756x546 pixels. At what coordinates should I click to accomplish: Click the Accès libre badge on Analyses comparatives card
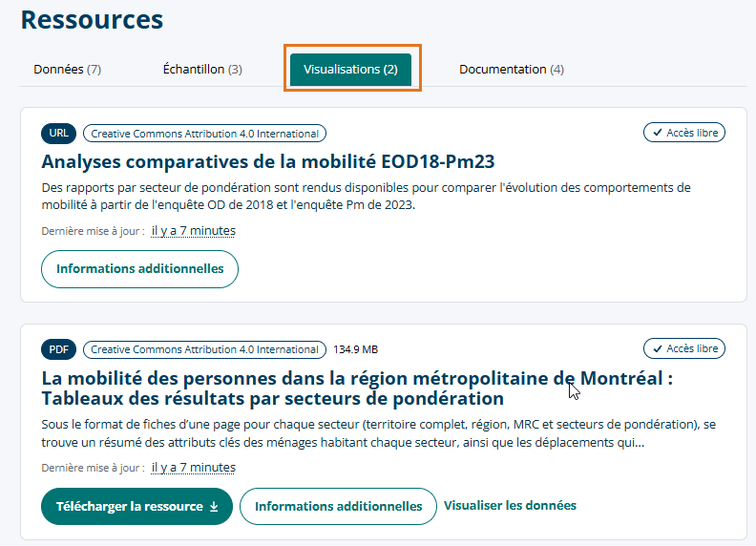684,133
